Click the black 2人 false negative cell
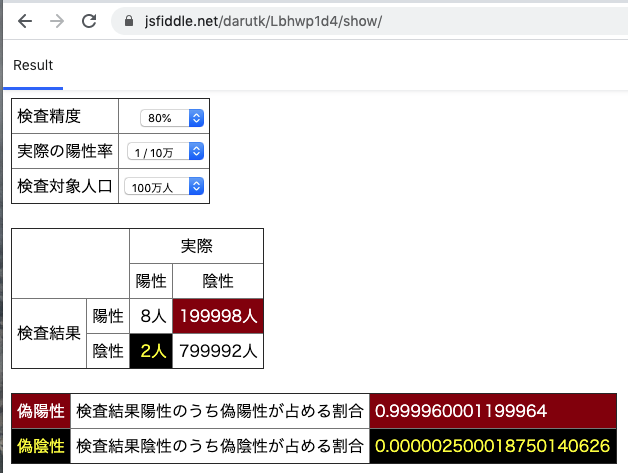The height and width of the screenshot is (473, 628). point(151,351)
